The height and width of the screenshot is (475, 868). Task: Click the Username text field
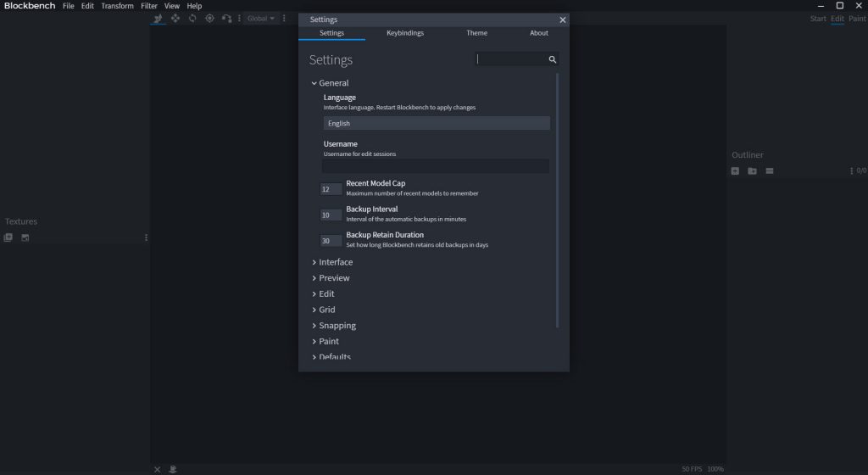437,166
